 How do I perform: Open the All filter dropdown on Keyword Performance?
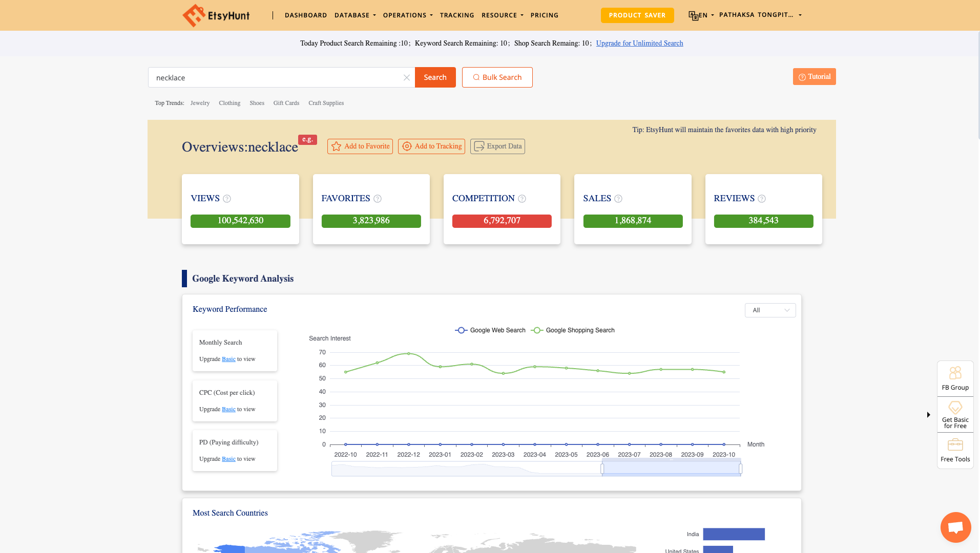tap(770, 310)
